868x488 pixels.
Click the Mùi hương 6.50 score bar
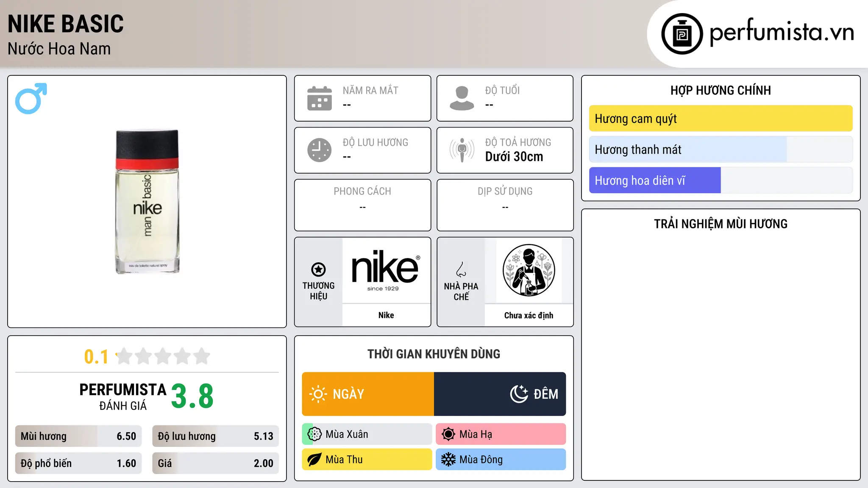pyautogui.click(x=78, y=436)
